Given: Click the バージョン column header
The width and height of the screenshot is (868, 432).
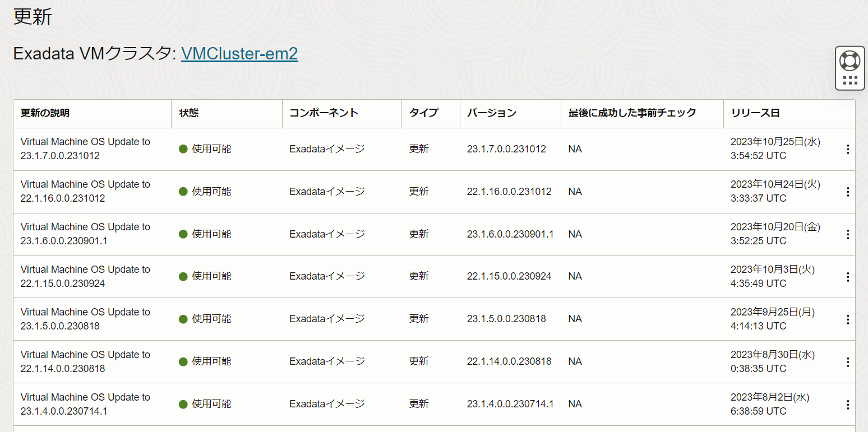Looking at the screenshot, I should pyautogui.click(x=492, y=113).
